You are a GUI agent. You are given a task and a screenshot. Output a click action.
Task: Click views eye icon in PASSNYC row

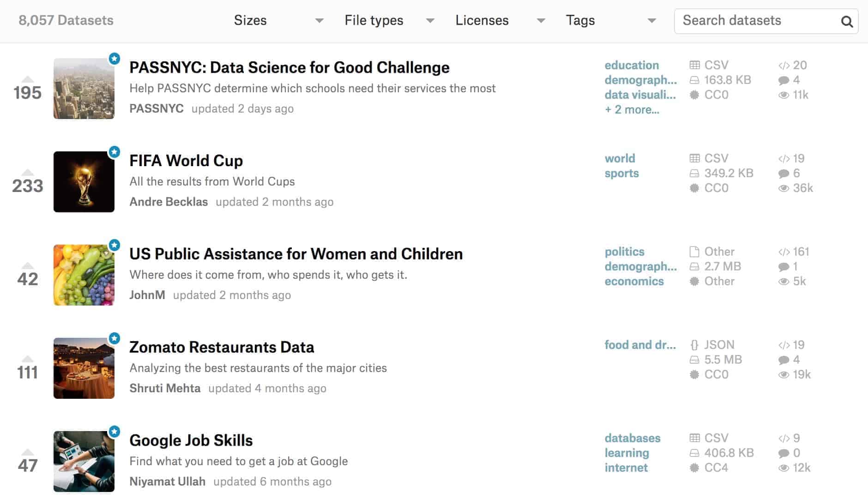(x=784, y=95)
